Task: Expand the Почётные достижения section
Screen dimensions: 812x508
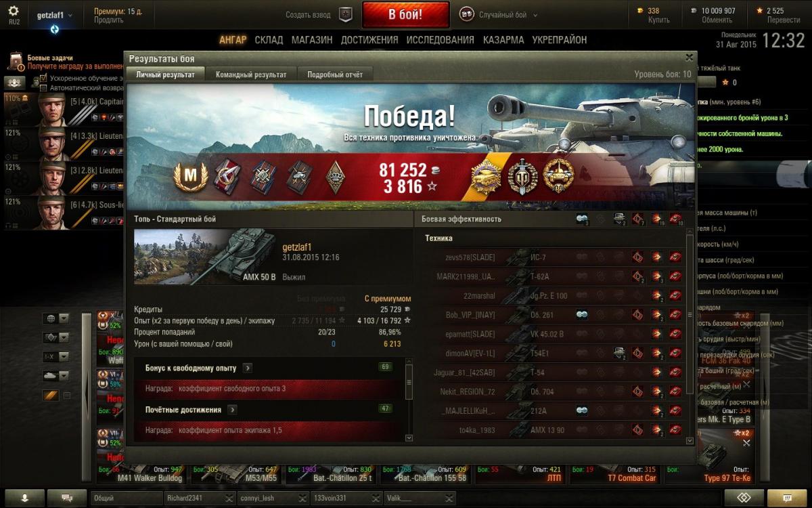Action: pyautogui.click(x=232, y=410)
